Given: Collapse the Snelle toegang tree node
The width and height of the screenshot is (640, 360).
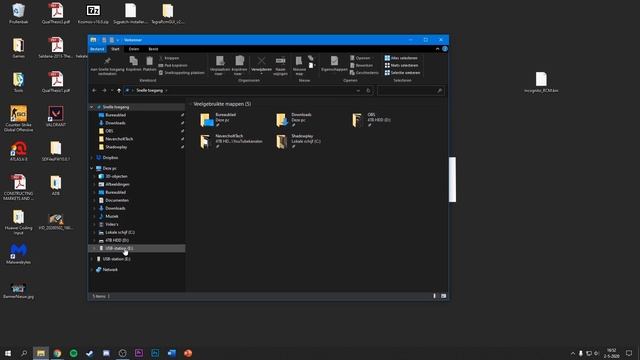Looking at the screenshot, I should coord(92,107).
